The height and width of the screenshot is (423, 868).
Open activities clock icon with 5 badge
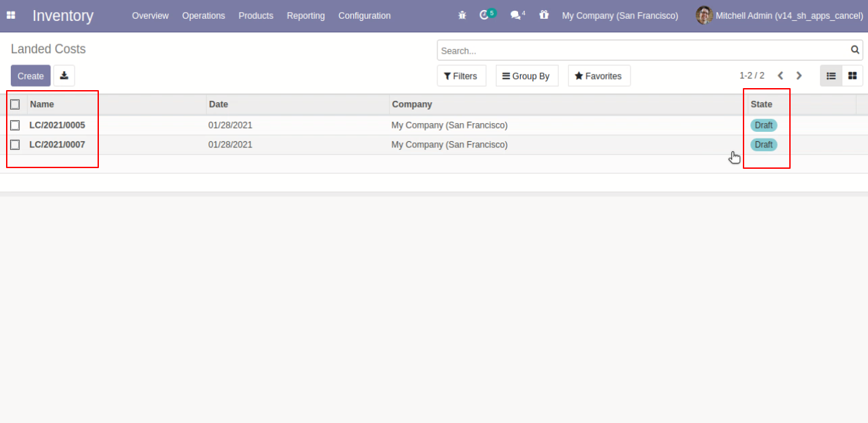pos(487,14)
